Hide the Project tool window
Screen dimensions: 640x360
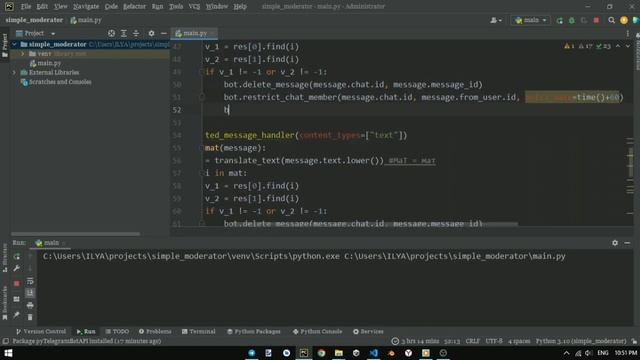[164, 33]
